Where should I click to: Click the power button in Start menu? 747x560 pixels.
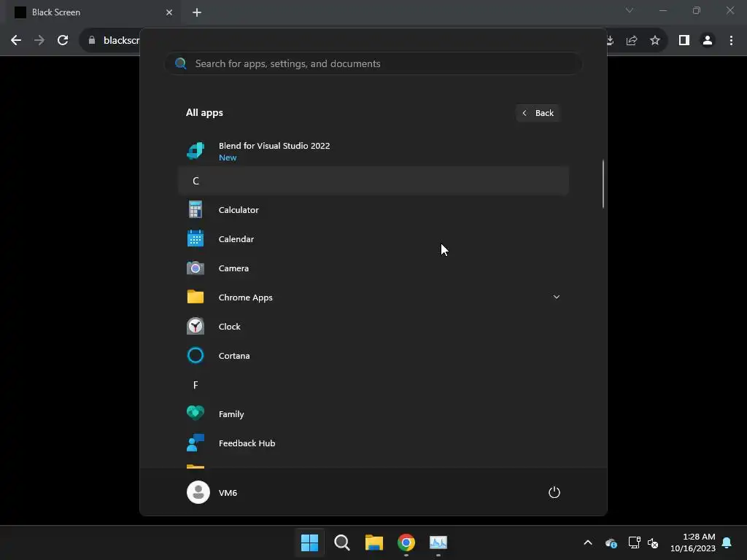[x=554, y=492]
